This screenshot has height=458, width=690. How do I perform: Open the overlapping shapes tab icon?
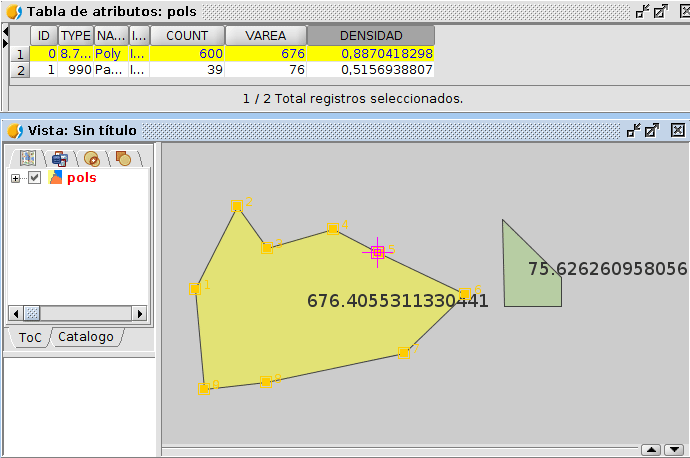pyautogui.click(x=123, y=158)
